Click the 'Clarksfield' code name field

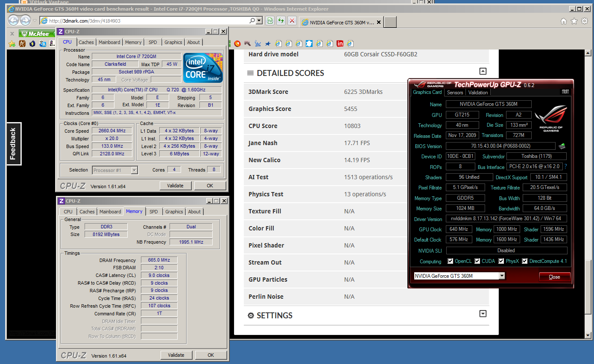point(115,64)
